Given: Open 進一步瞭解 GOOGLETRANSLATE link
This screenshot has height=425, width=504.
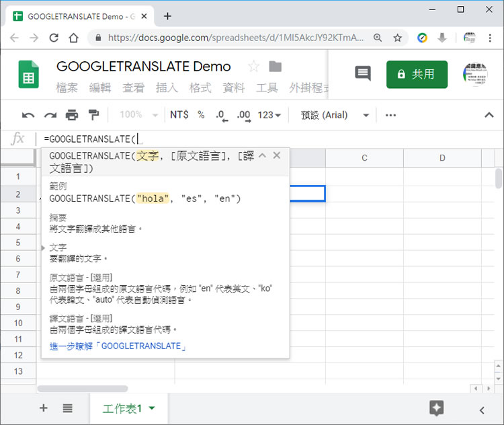Looking at the screenshot, I should 118,346.
